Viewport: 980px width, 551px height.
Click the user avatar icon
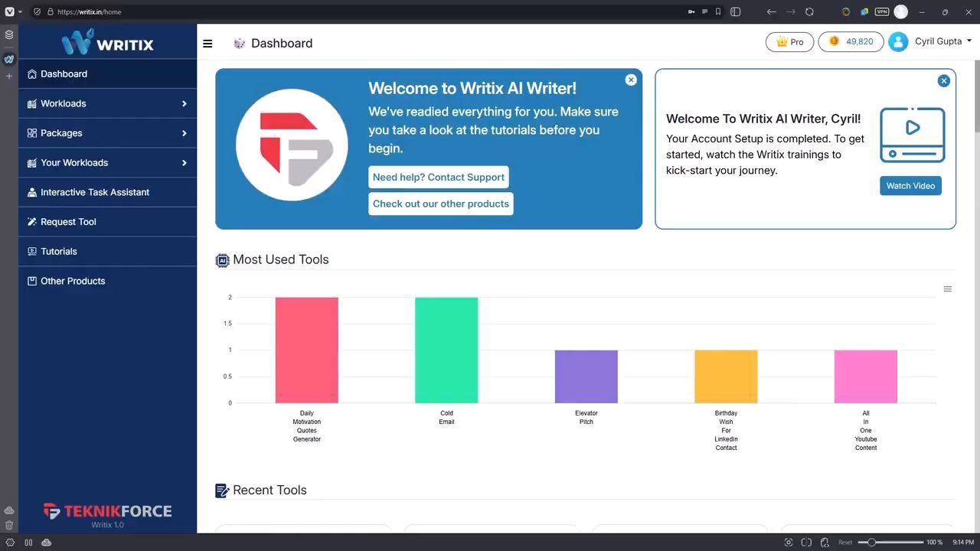[898, 41]
